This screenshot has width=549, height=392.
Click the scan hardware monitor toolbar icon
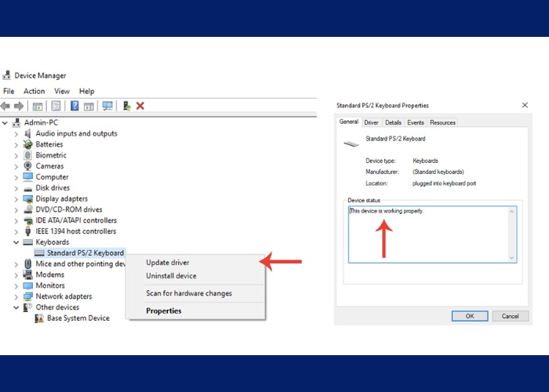click(x=107, y=106)
